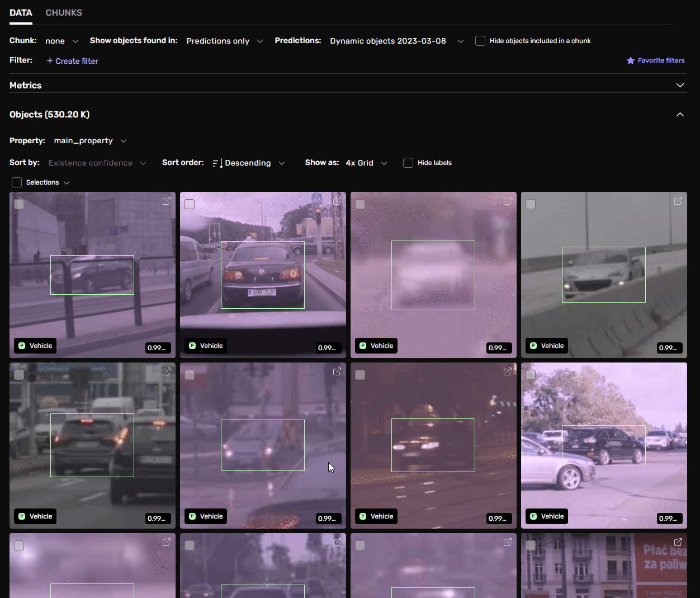Screen dimensions: 700x598
Task: Click the star icon for Favorite filters
Action: [x=631, y=60]
